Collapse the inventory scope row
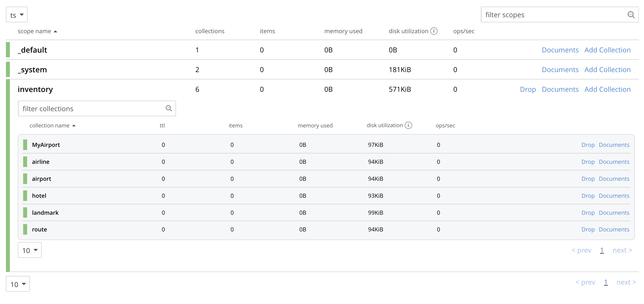The height and width of the screenshot is (304, 644). point(35,89)
